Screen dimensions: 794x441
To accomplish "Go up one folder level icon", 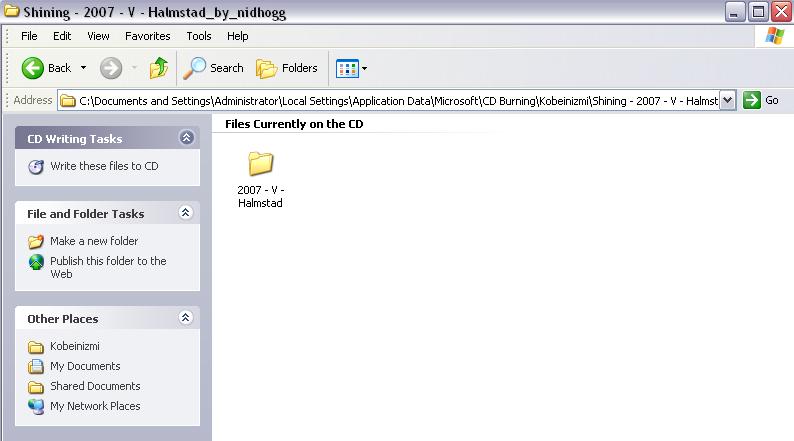I will click(158, 68).
